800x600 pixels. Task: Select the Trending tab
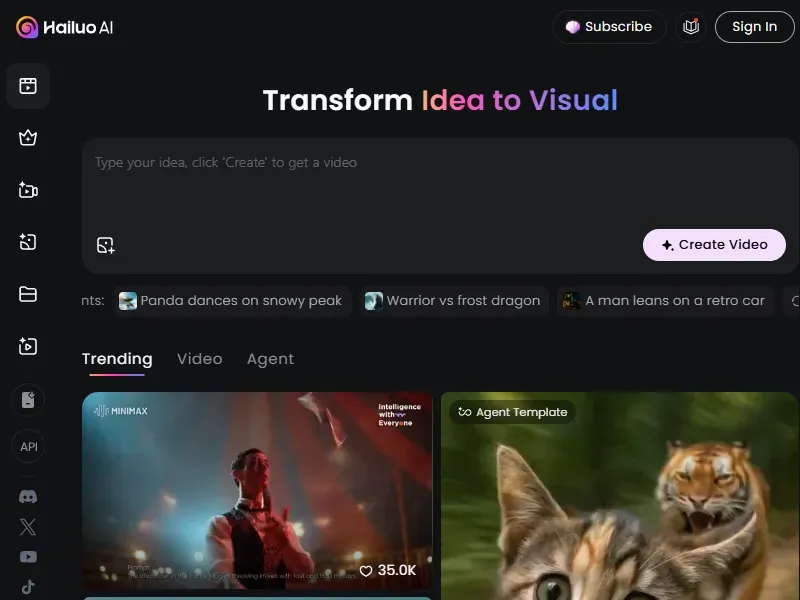coord(117,359)
